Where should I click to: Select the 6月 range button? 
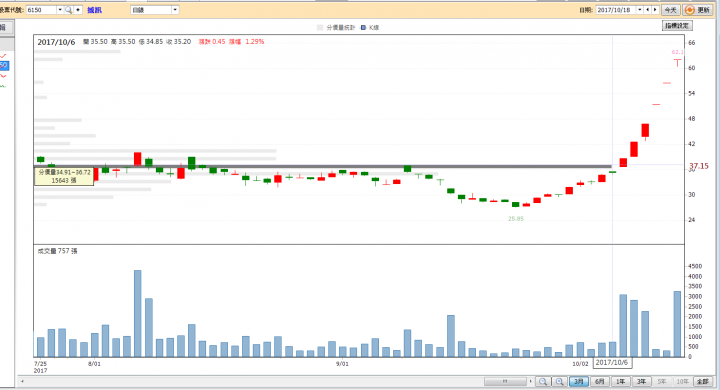pos(600,381)
